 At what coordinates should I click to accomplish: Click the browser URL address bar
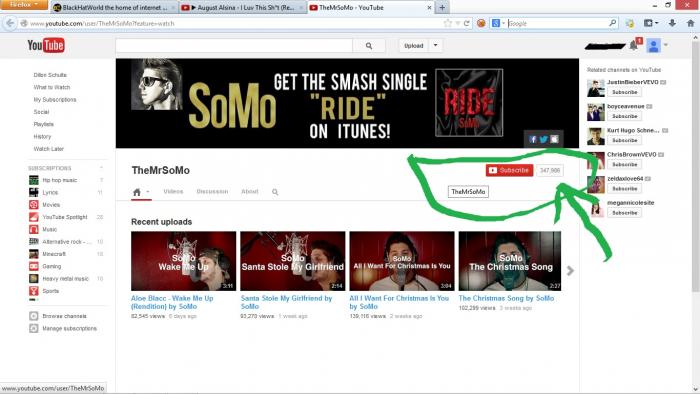tap(232, 23)
